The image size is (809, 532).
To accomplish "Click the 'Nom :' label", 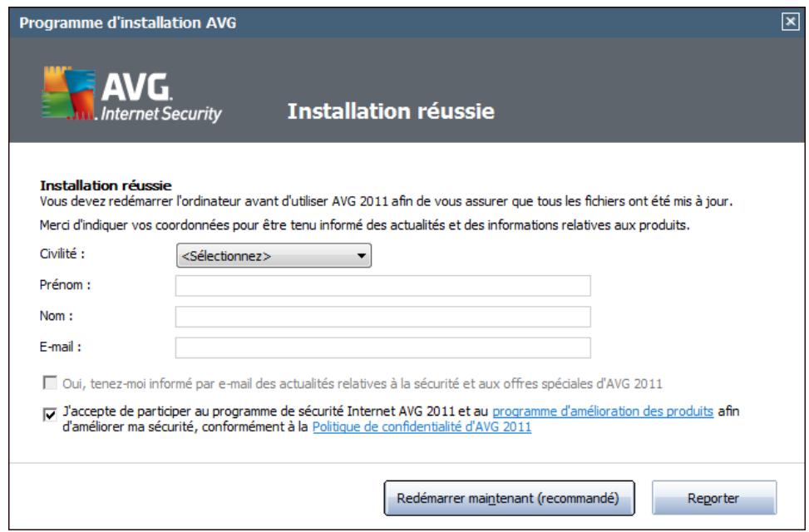I will tap(57, 316).
